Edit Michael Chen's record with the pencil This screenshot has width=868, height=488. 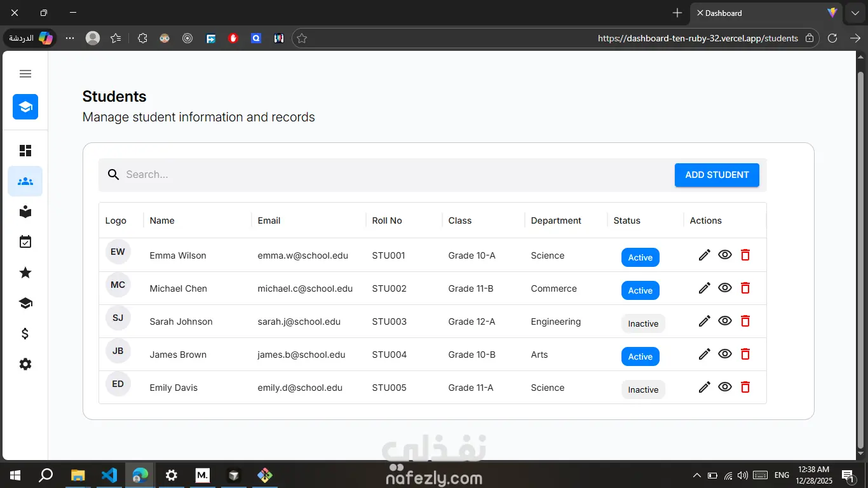(x=704, y=288)
